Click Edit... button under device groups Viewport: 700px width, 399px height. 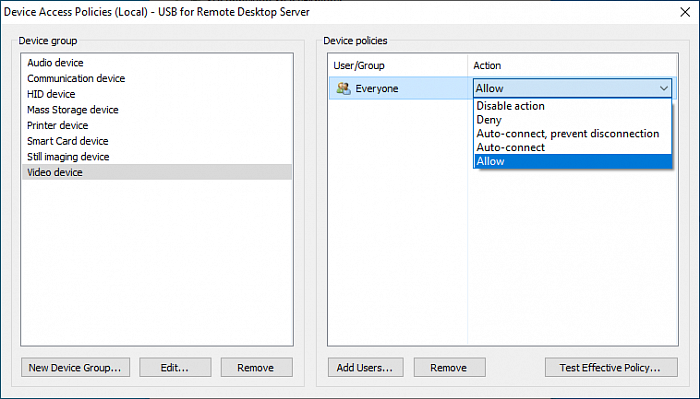pyautogui.click(x=175, y=367)
